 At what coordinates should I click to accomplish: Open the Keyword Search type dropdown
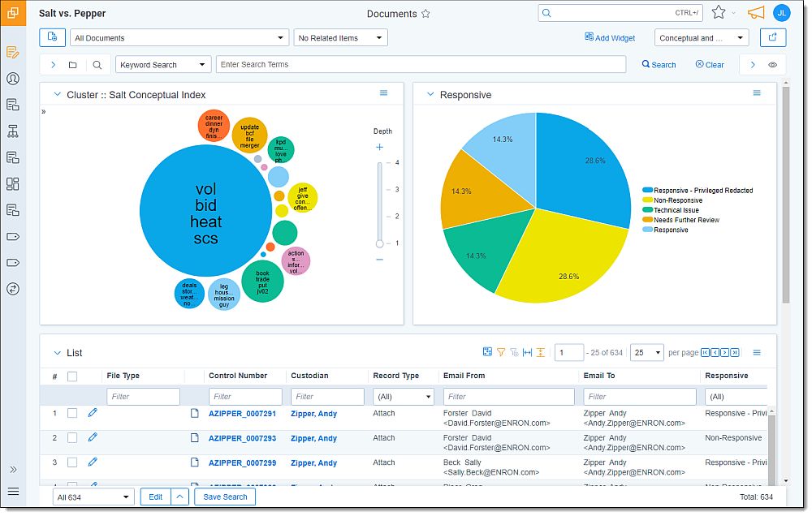click(163, 65)
